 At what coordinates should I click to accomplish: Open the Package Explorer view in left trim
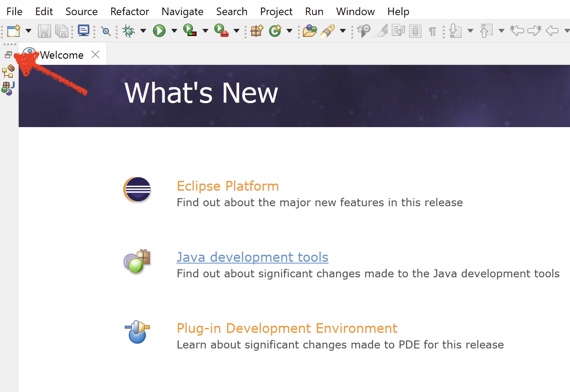8,88
